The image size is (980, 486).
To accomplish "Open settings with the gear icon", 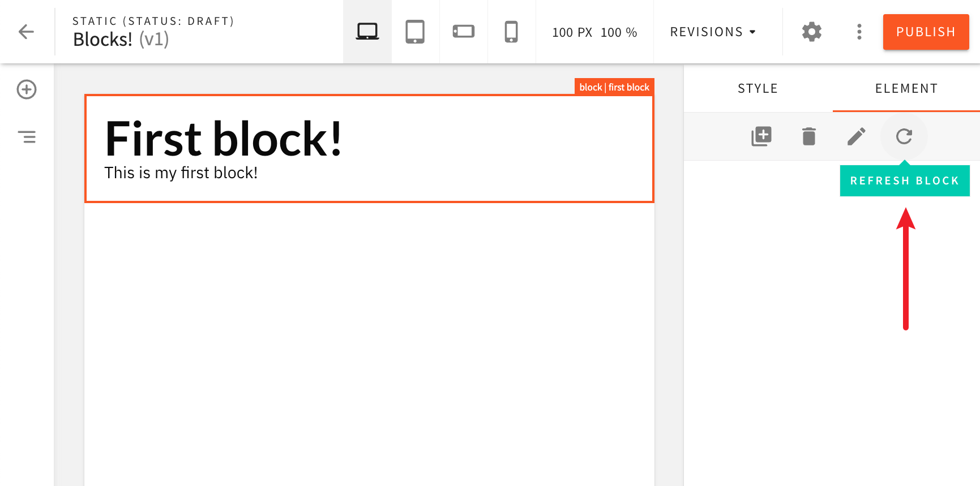I will (x=811, y=32).
